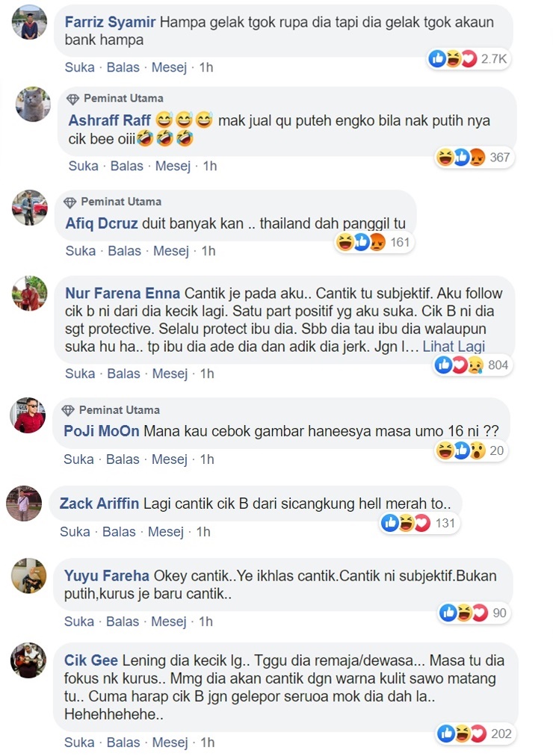553x756 pixels.
Task: Click top fan diamond icon above Afiq Dcruz
Action: pos(70,202)
